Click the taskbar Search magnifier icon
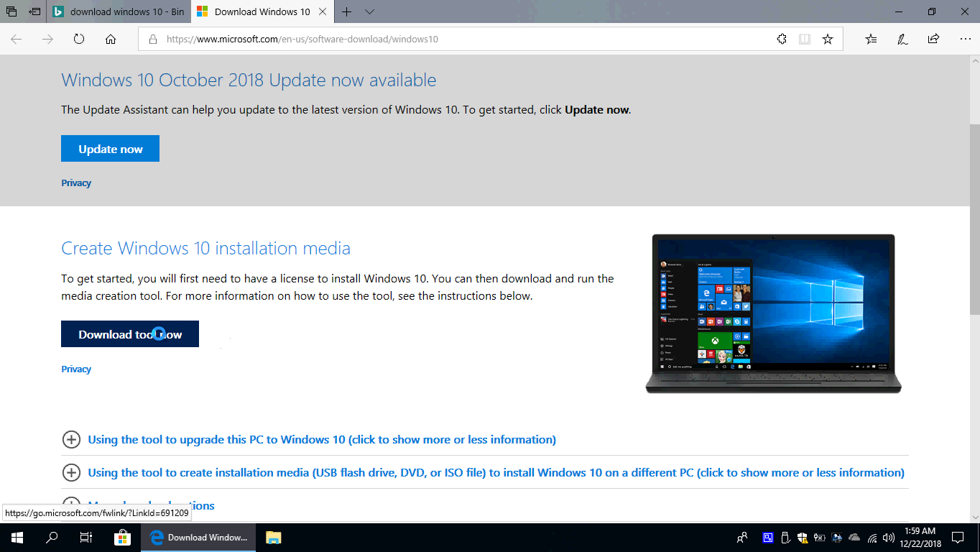 (52, 538)
